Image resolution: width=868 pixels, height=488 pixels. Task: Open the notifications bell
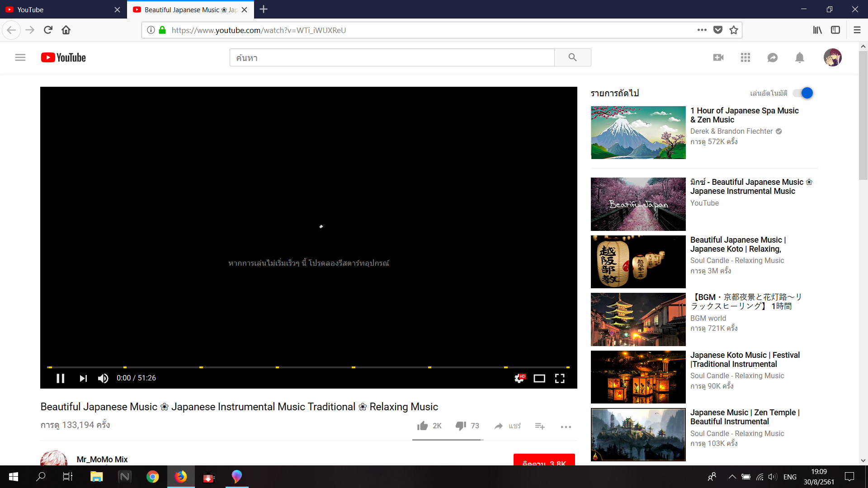[x=799, y=57]
